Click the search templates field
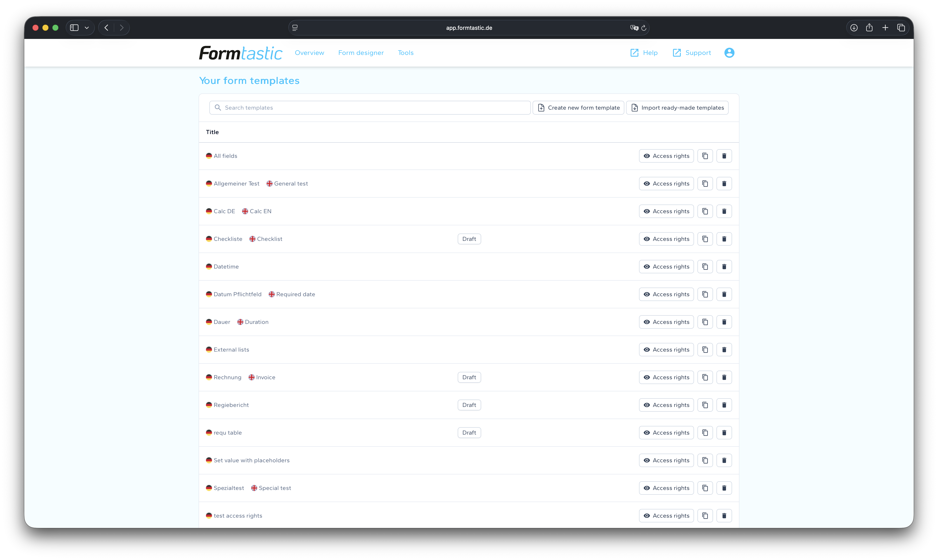The height and width of the screenshot is (560, 938). (x=369, y=107)
